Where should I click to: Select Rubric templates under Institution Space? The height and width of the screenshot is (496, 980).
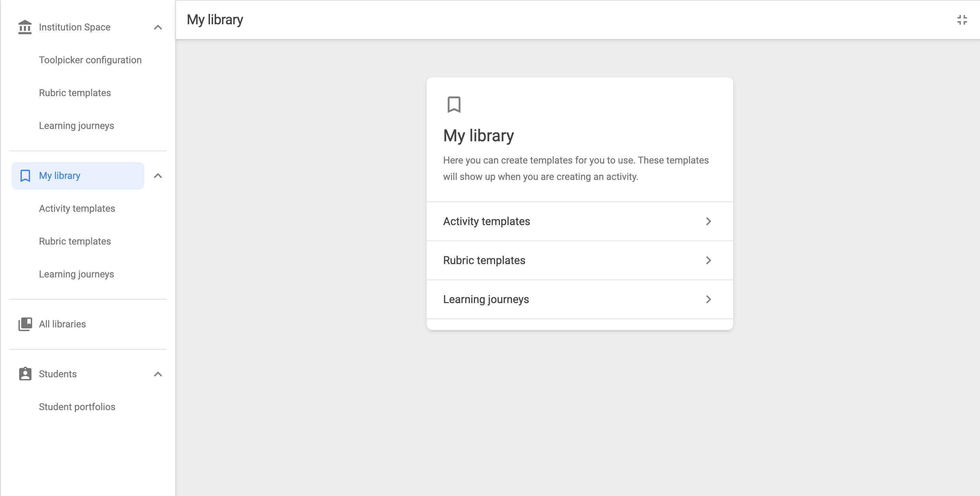75,93
